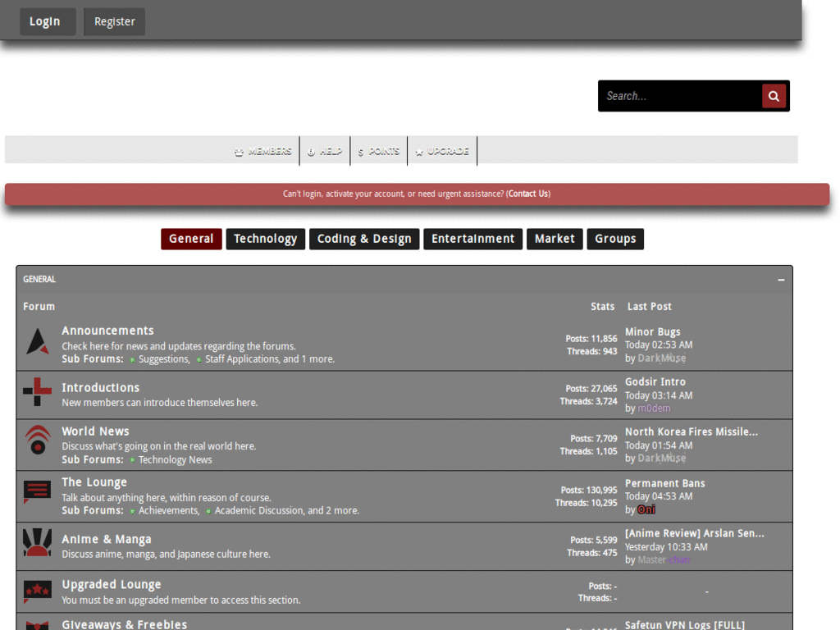Switch to the Groups tab

(x=615, y=239)
